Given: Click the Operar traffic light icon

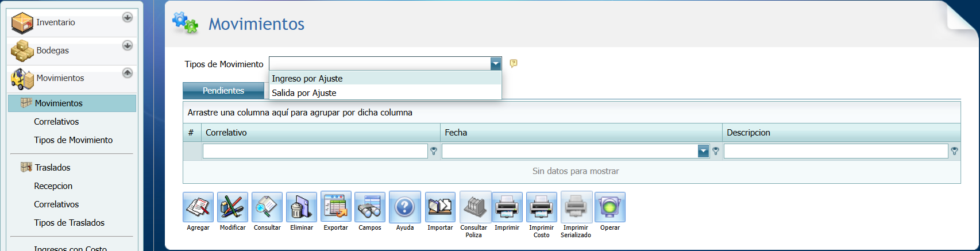Looking at the screenshot, I should click(x=610, y=207).
